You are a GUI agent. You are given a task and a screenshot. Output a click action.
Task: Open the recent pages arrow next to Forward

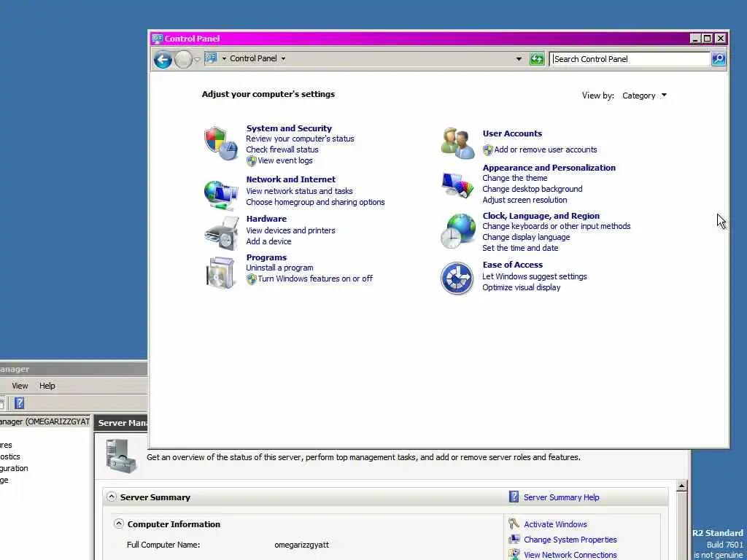(197, 60)
